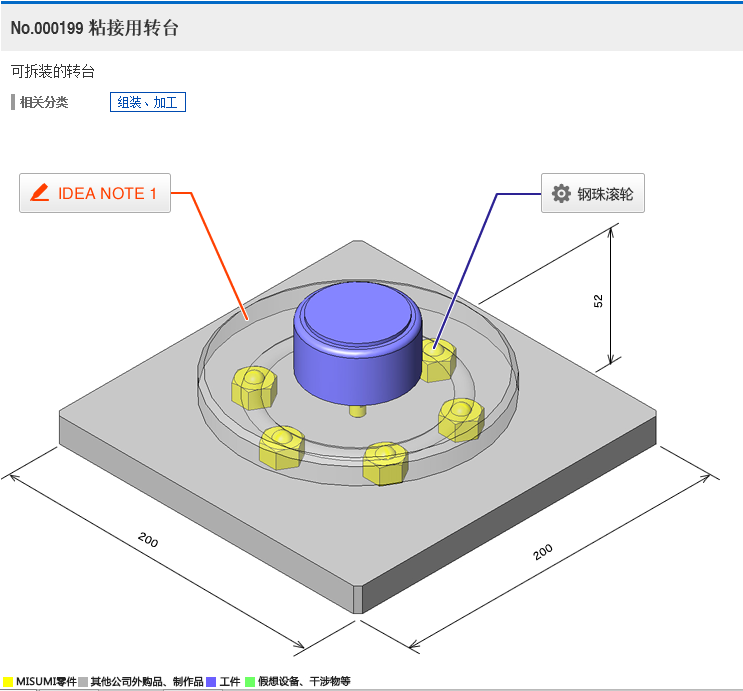The image size is (743, 691).
Task: Click the 钢珠滚轮 part label button
Action: [x=593, y=193]
